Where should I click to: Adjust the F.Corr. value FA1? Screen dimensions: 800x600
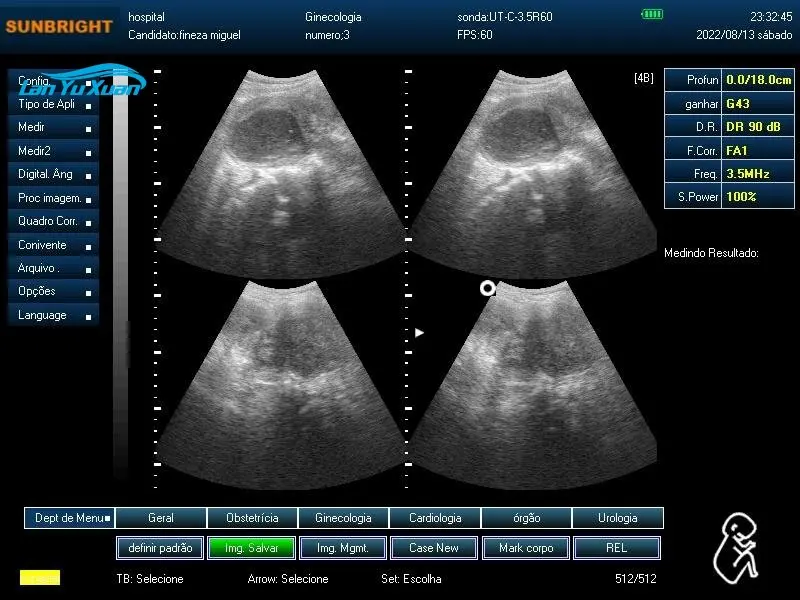(758, 151)
